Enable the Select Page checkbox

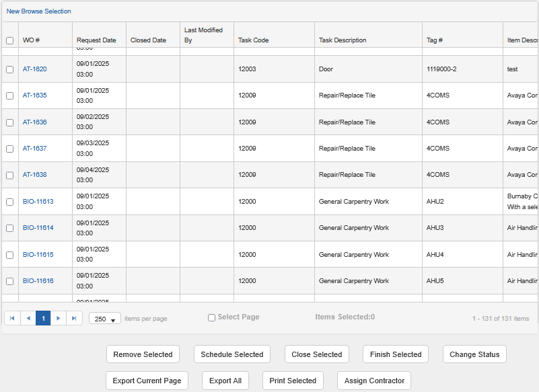click(211, 317)
